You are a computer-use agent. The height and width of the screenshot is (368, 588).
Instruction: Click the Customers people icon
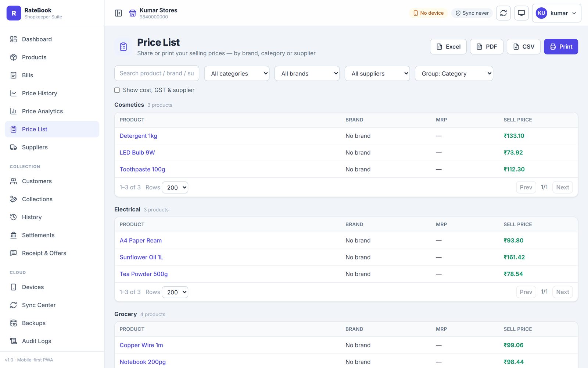coord(14,181)
